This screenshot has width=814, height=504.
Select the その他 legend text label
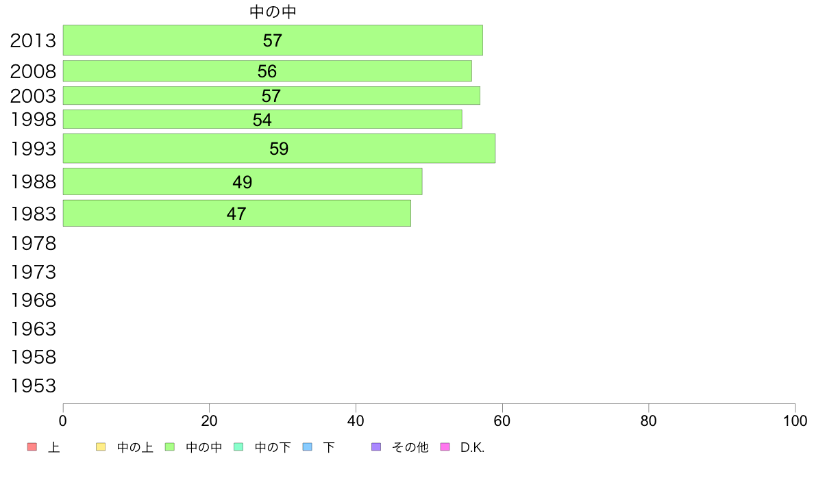410,447
